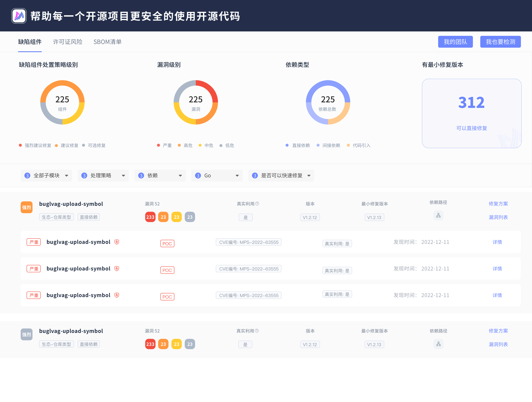Open the 是否可以快速修复 dropdown
The height and width of the screenshot is (402, 532).
(x=281, y=176)
